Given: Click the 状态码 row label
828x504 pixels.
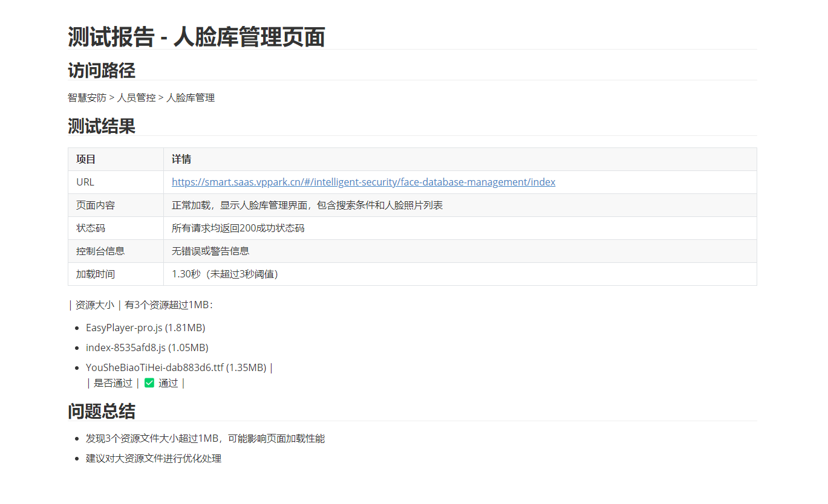Looking at the screenshot, I should click(x=91, y=228).
